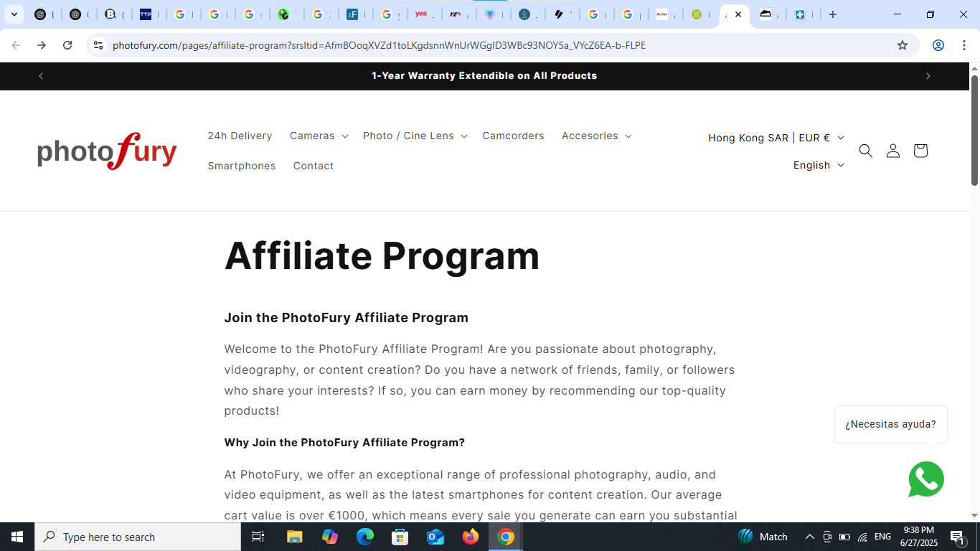Open the Contact page
This screenshot has height=551, width=980.
click(x=314, y=166)
